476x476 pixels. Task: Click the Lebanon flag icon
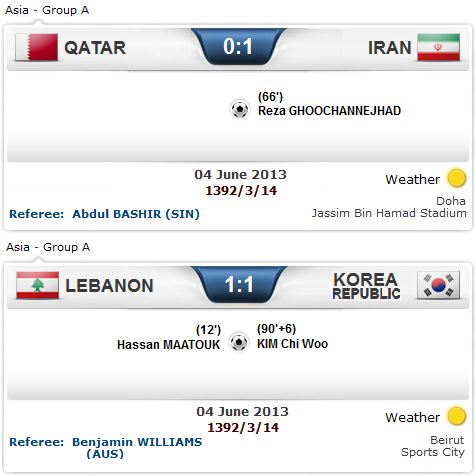coord(37,285)
